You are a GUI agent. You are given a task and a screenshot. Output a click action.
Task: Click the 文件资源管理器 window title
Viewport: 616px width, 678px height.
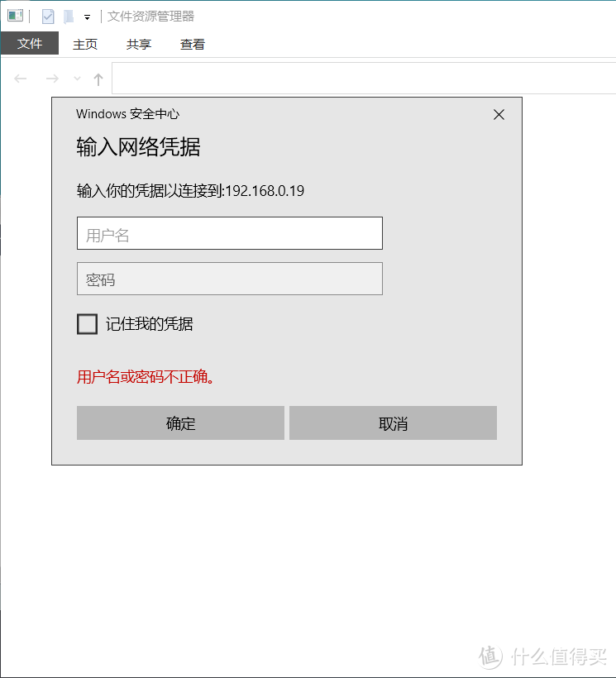click(150, 17)
